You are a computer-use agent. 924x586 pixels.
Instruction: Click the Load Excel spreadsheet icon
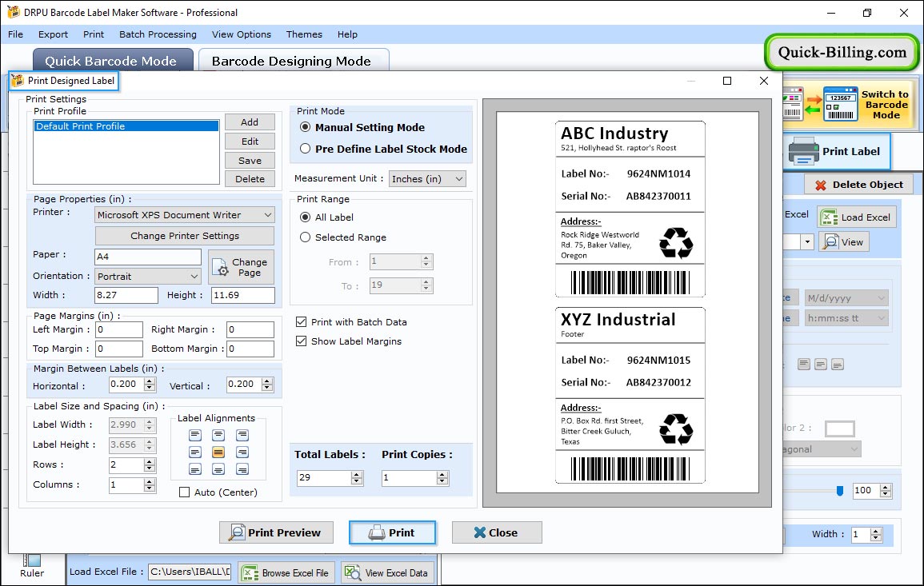click(x=829, y=217)
